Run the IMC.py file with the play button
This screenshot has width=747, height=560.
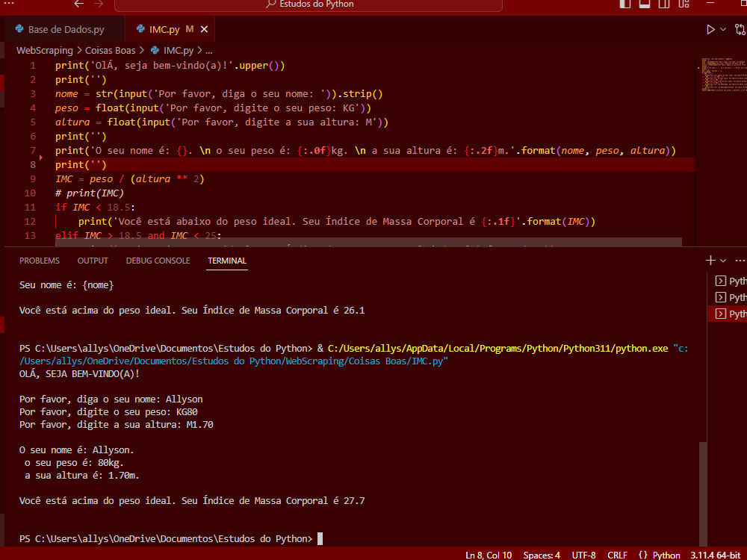(710, 29)
